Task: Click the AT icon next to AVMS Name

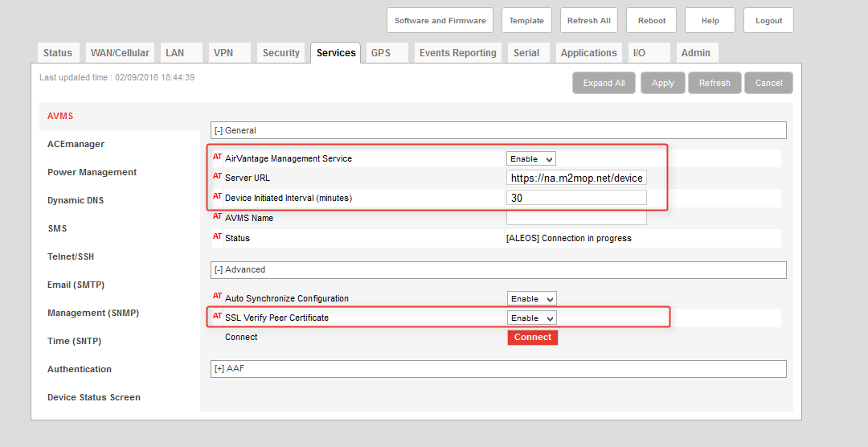Action: coord(217,217)
